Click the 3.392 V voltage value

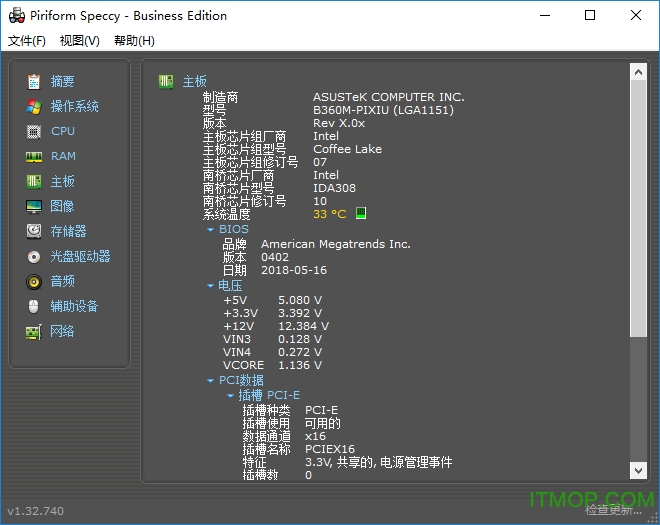300,313
